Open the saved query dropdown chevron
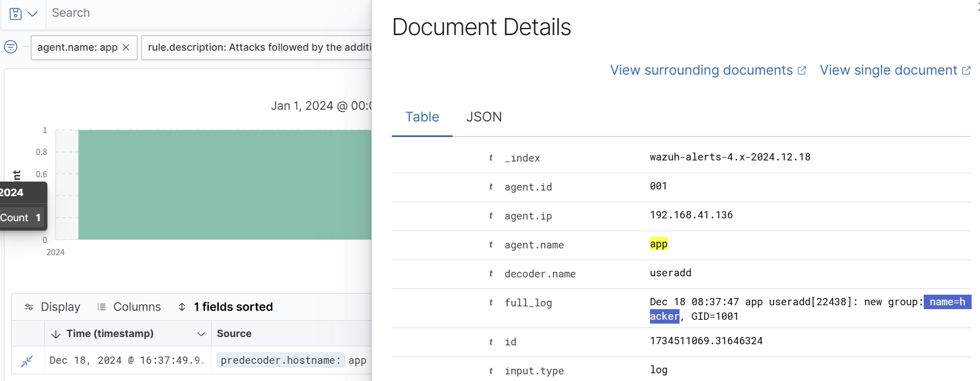 tap(32, 13)
